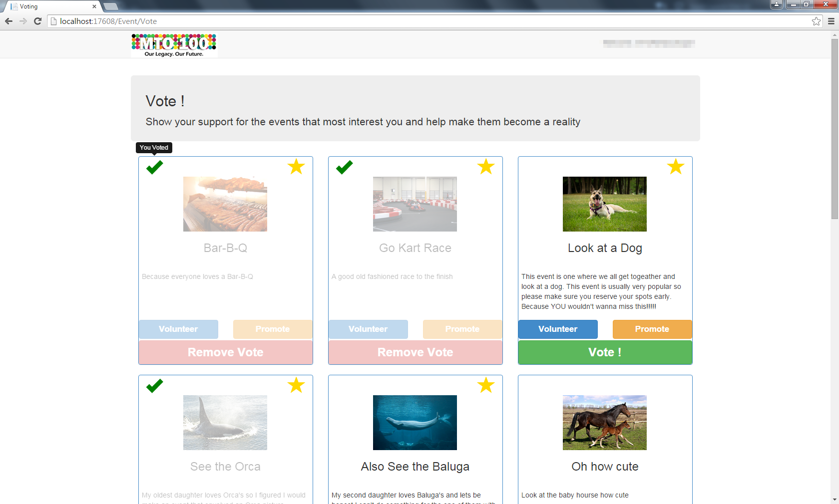Click the green checkmark on Bar-B-Q card
Viewport: 839px width, 504px height.
click(x=155, y=167)
